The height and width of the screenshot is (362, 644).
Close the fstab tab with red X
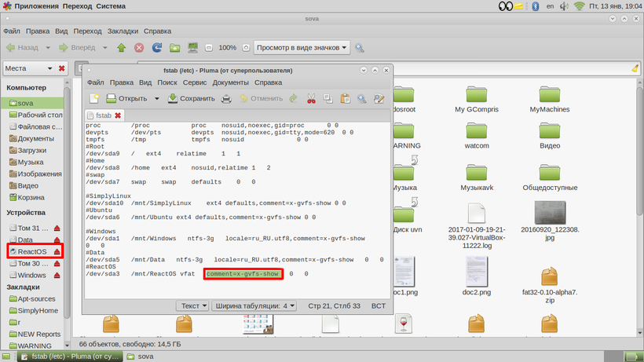pyautogui.click(x=118, y=115)
